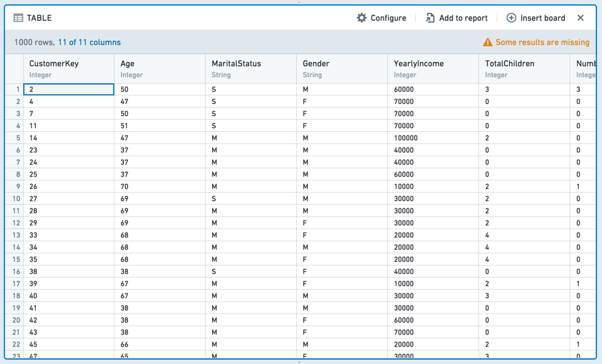Viewport: 602px width, 364px height.
Task: Click the Insert board label
Action: tap(542, 18)
